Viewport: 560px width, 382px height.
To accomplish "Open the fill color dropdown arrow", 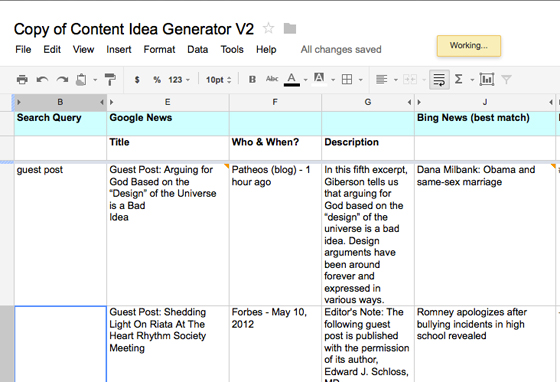I will [x=333, y=80].
